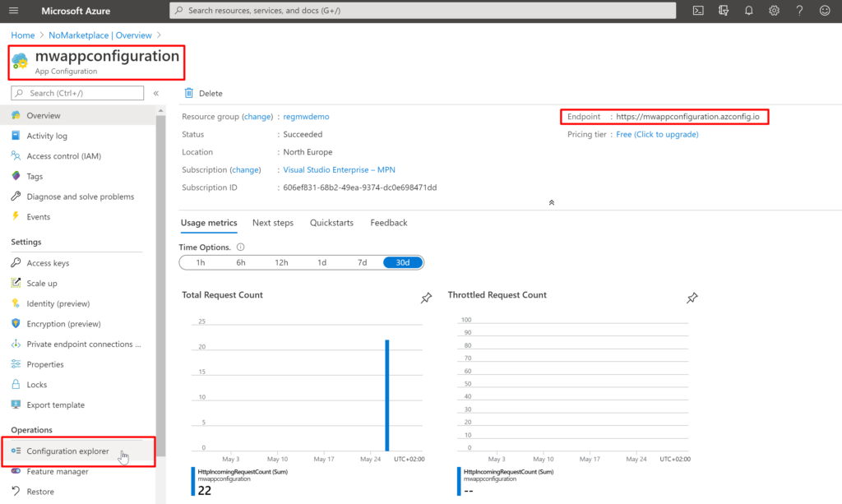Go to Home breadcrumb link

[x=22, y=35]
